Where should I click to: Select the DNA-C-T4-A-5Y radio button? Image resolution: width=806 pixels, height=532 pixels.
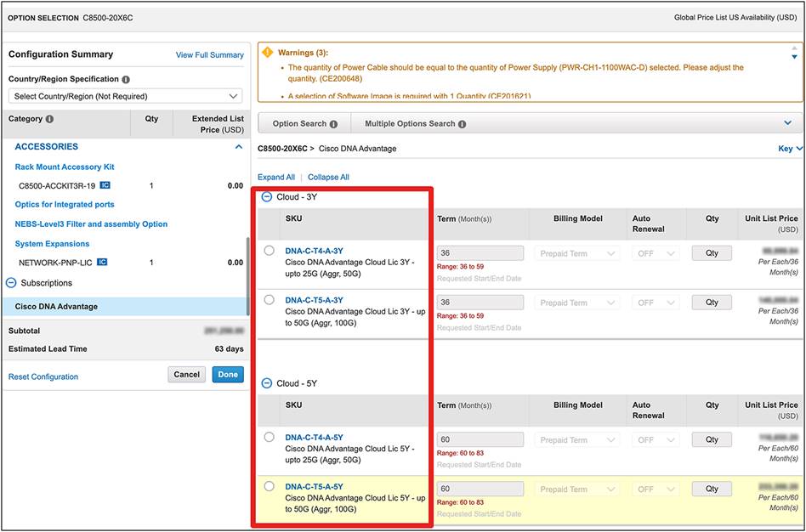[x=269, y=437]
